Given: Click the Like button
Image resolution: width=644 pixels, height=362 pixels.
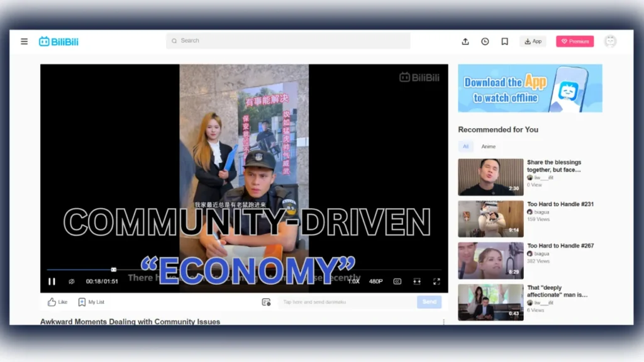Looking at the screenshot, I should point(57,302).
